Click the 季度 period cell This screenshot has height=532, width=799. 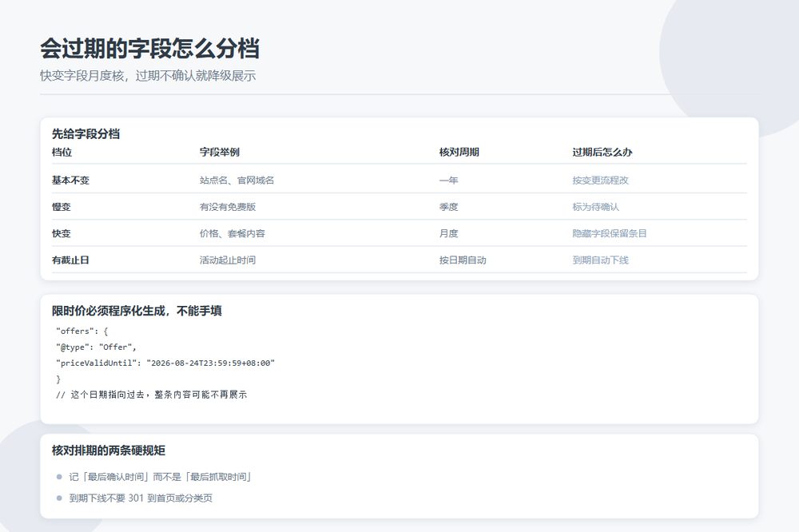point(448,207)
